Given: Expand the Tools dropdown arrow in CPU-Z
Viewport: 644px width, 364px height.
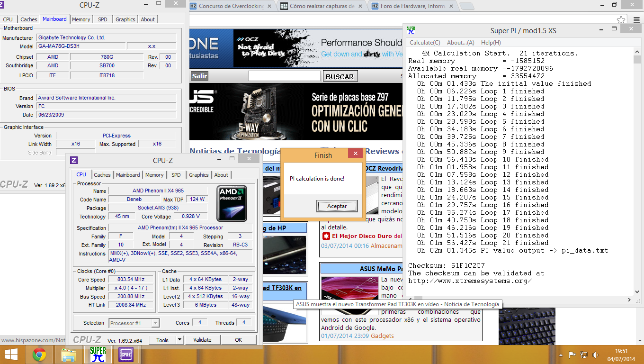Looking at the screenshot, I should click(x=179, y=340).
